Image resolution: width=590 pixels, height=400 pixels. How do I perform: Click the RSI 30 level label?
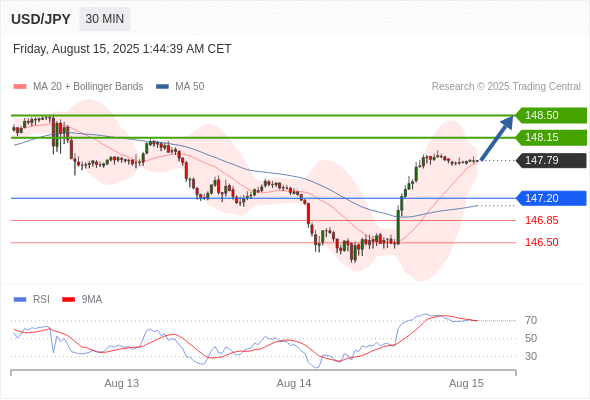point(531,356)
